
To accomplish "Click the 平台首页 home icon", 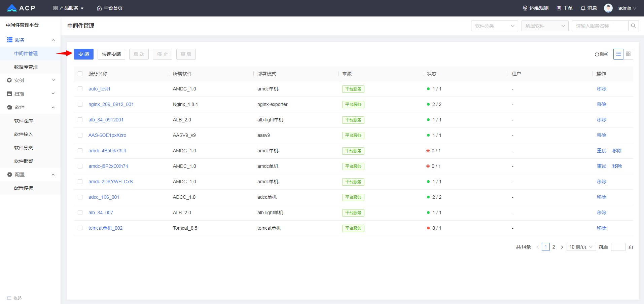I will pyautogui.click(x=99, y=8).
